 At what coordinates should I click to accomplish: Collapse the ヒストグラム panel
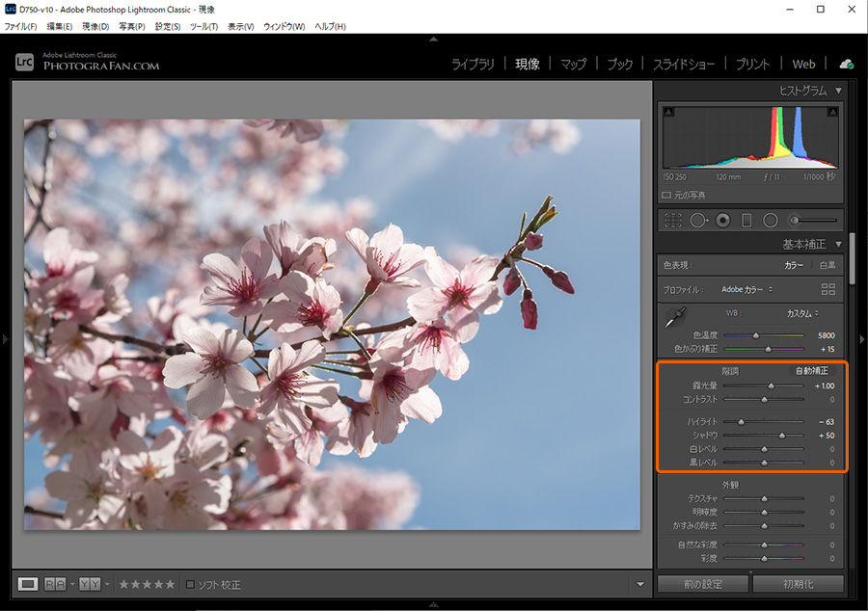(839, 91)
